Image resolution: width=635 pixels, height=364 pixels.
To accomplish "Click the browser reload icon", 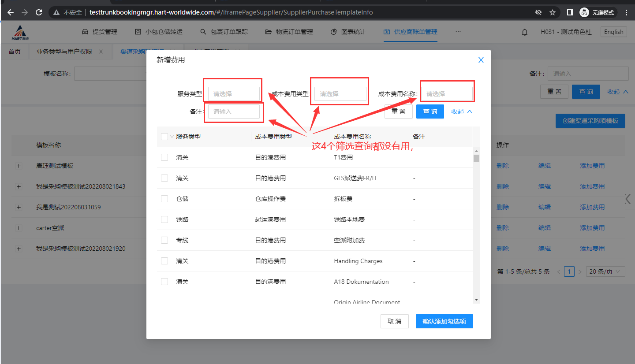I will tap(39, 12).
